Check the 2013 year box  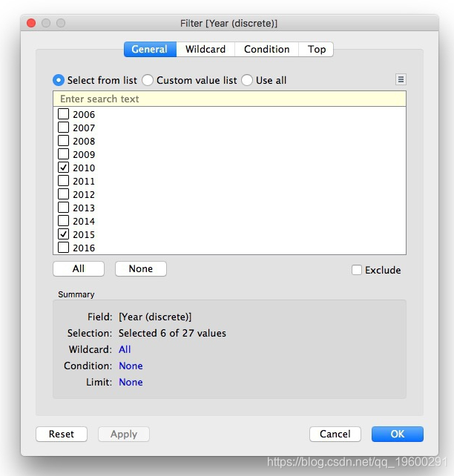[x=63, y=208]
